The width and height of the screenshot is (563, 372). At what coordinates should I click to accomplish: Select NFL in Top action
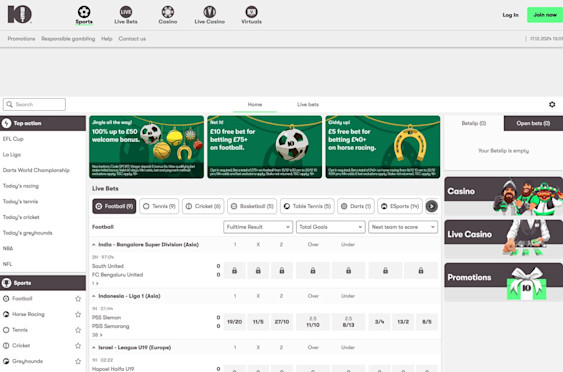[8, 264]
